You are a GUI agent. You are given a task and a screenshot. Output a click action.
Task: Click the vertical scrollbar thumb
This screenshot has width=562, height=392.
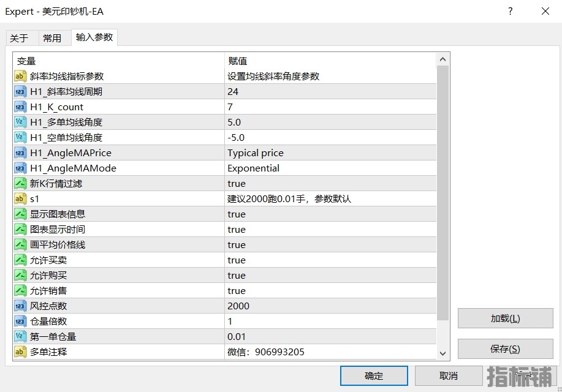click(443, 193)
